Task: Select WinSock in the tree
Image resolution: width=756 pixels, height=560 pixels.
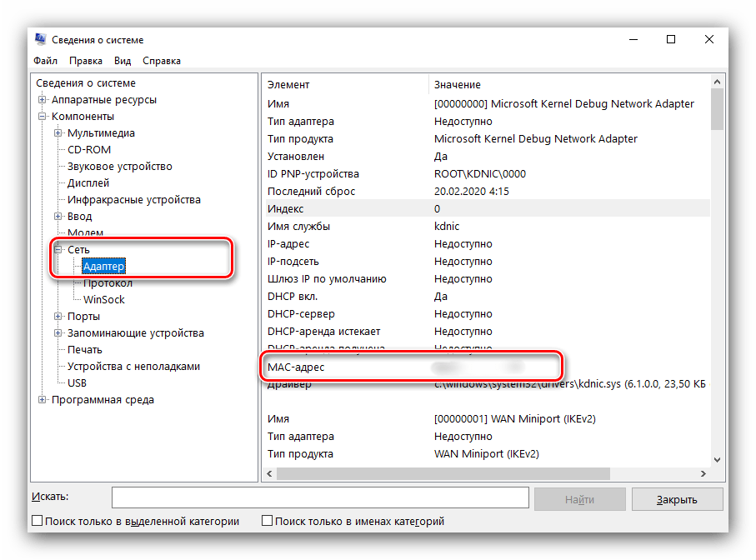Action: coord(104,300)
